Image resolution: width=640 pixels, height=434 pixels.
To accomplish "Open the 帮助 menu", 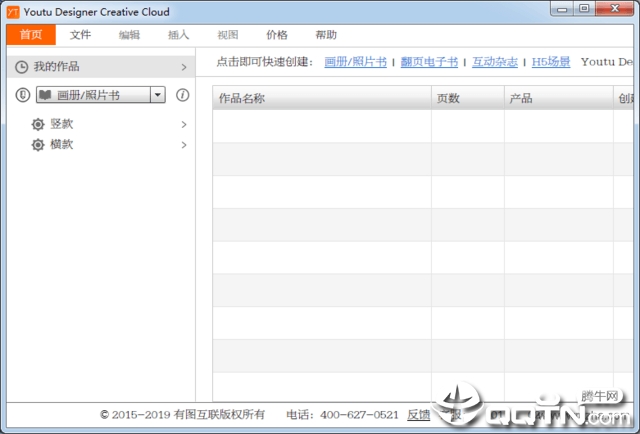I will [326, 35].
